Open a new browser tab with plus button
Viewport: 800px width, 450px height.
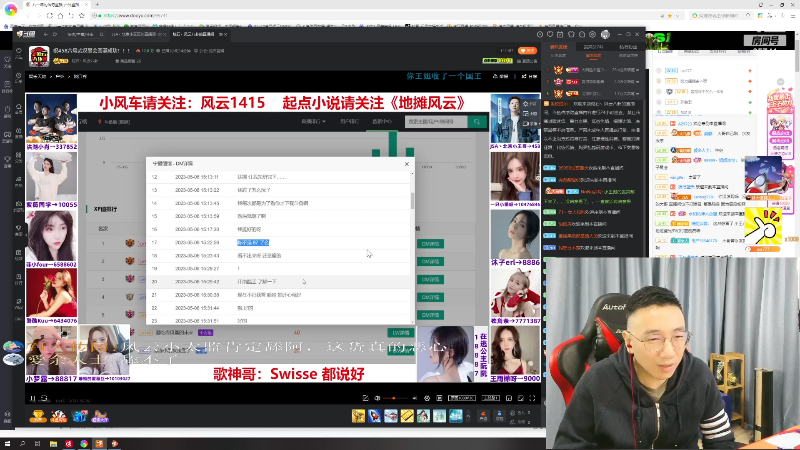pos(97,5)
